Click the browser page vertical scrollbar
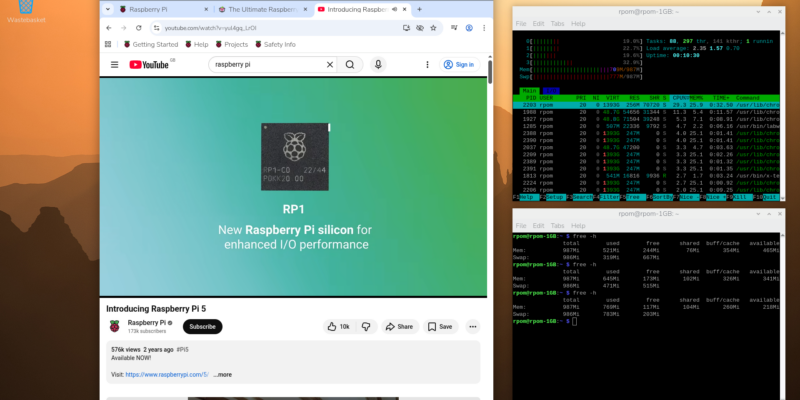The width and height of the screenshot is (800, 400). tap(490, 71)
